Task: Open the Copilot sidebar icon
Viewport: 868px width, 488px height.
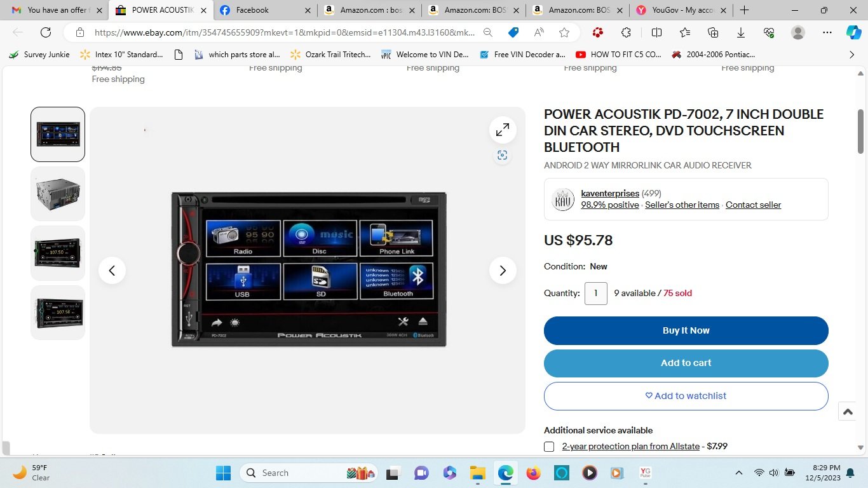Action: [853, 32]
